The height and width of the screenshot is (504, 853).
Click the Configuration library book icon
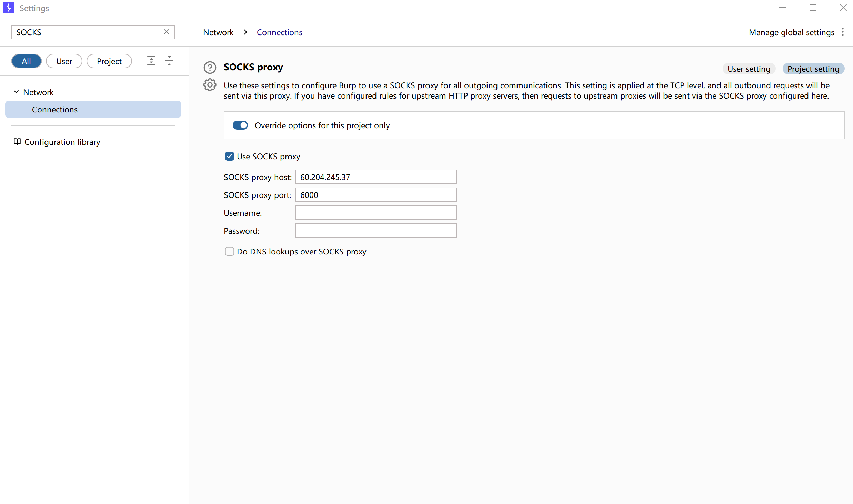tap(17, 142)
